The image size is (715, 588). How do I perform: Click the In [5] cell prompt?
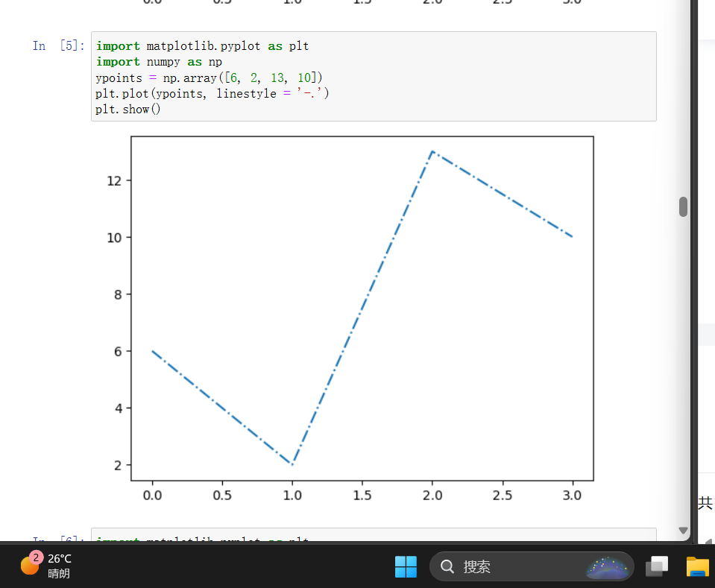[58, 45]
